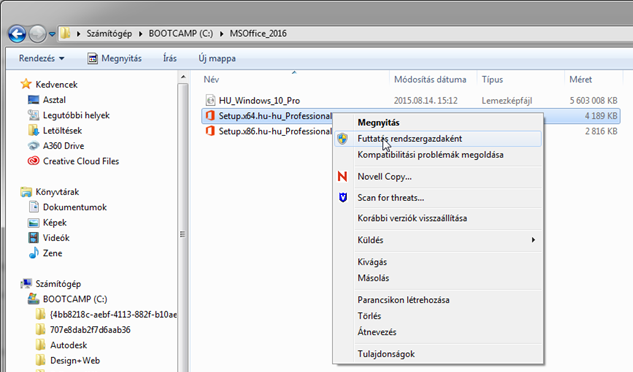
Task: Open Dokumentumok library
Action: click(x=75, y=207)
